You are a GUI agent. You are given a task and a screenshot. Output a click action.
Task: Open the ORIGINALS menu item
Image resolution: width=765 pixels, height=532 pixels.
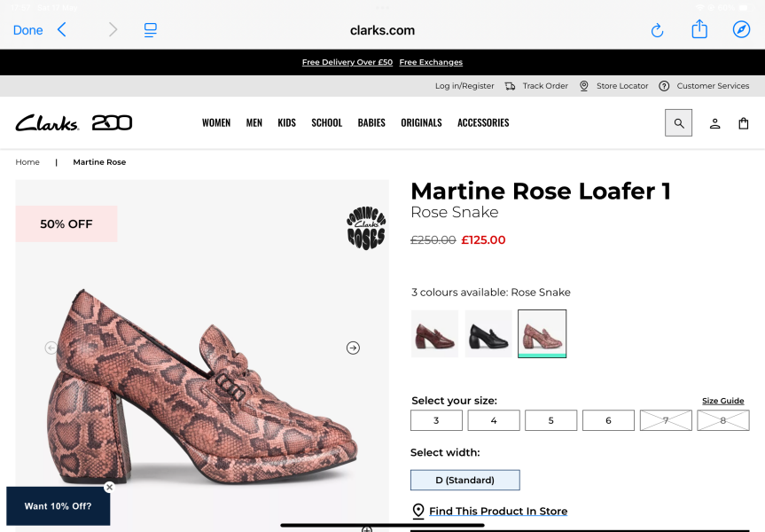[x=421, y=122]
